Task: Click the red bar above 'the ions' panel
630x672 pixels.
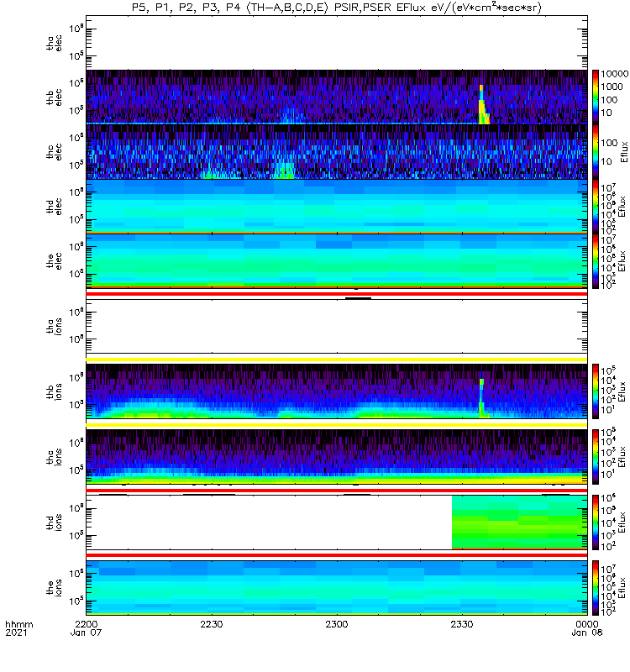Action: (x=337, y=555)
